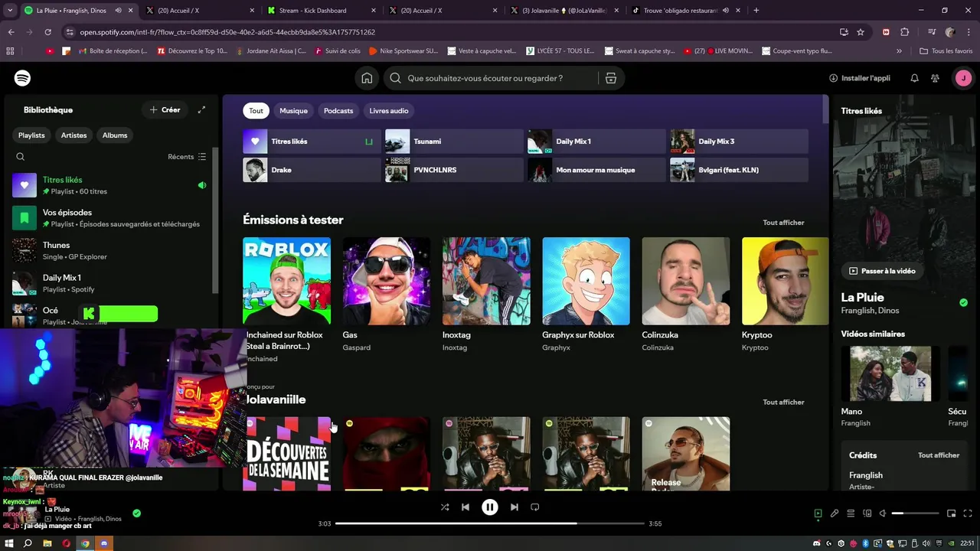Toggle the Playlists library filter
This screenshot has height=551, width=980.
click(x=31, y=135)
